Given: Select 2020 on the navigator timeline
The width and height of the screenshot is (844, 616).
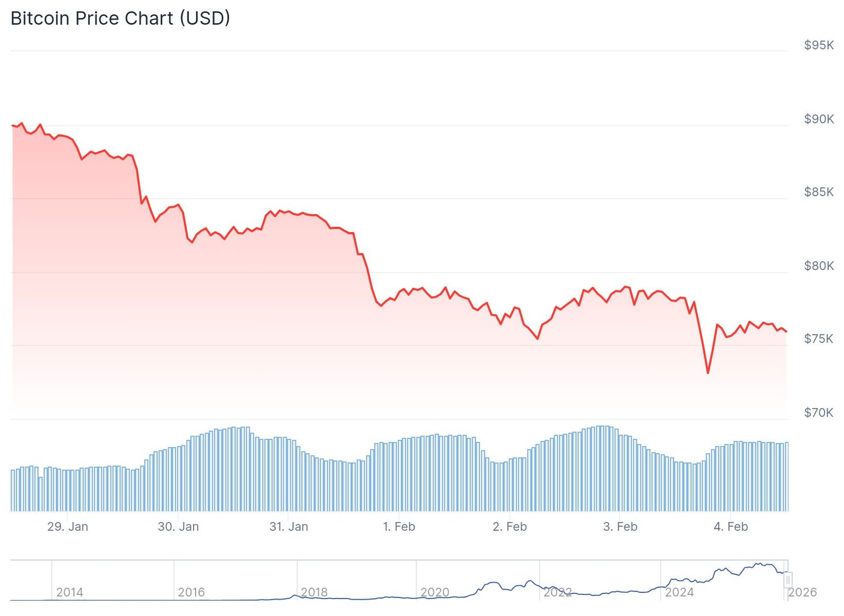Looking at the screenshot, I should coord(435,592).
